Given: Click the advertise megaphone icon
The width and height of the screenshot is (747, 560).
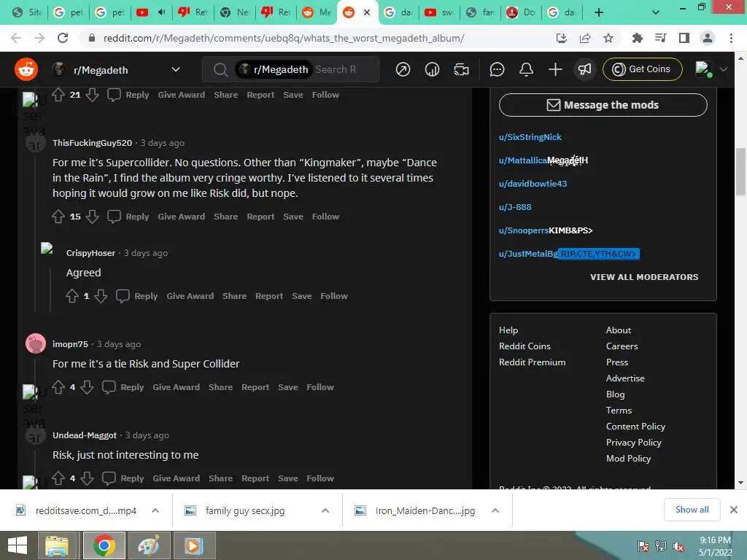Looking at the screenshot, I should point(584,69).
